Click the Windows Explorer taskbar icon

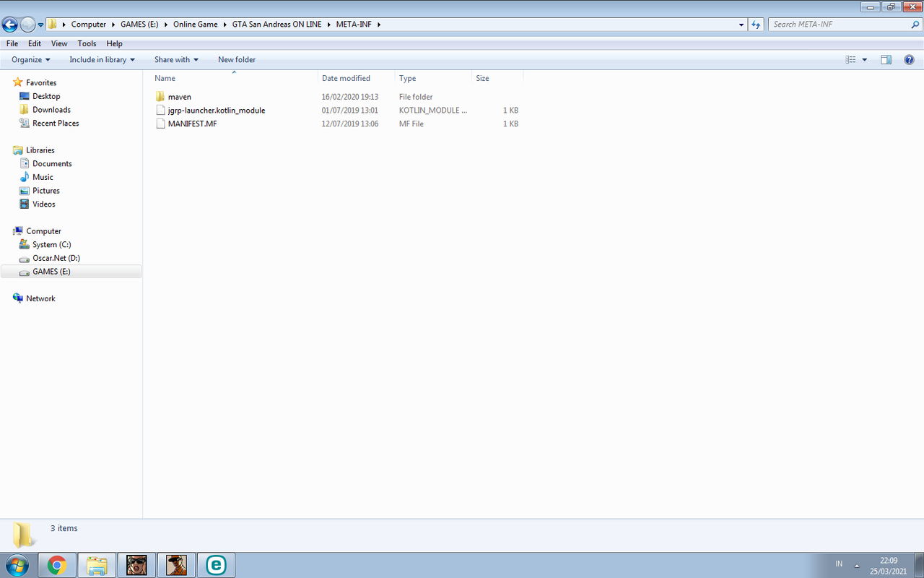pyautogui.click(x=97, y=565)
